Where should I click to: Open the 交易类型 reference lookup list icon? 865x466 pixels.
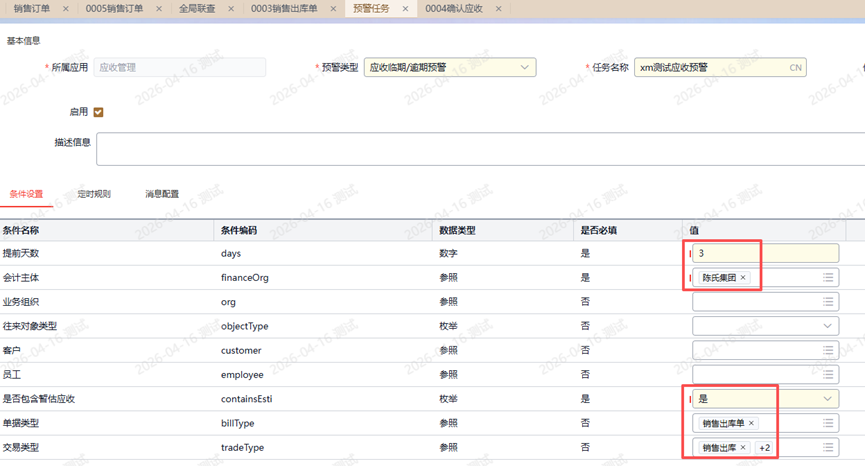828,448
